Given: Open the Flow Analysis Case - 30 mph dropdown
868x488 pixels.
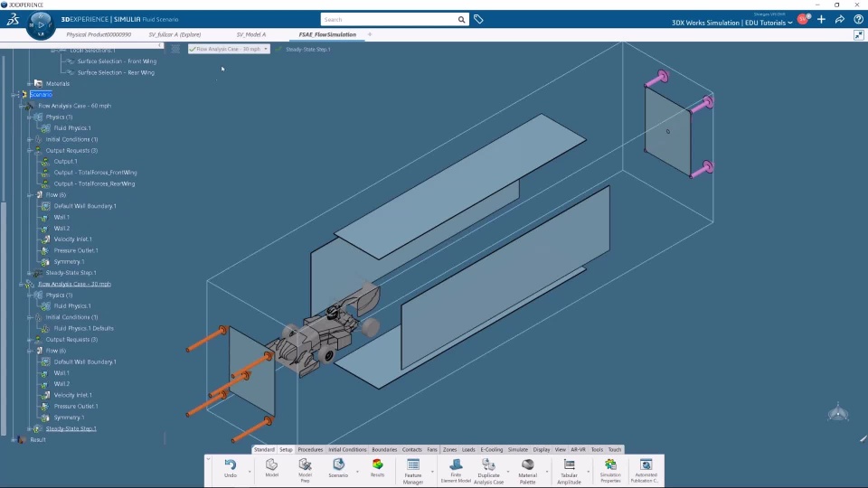Looking at the screenshot, I should click(x=229, y=49).
